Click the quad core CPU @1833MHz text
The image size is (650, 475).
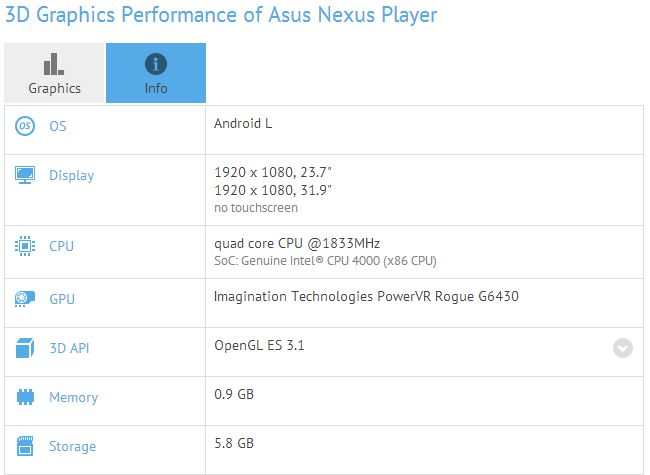[x=297, y=242]
